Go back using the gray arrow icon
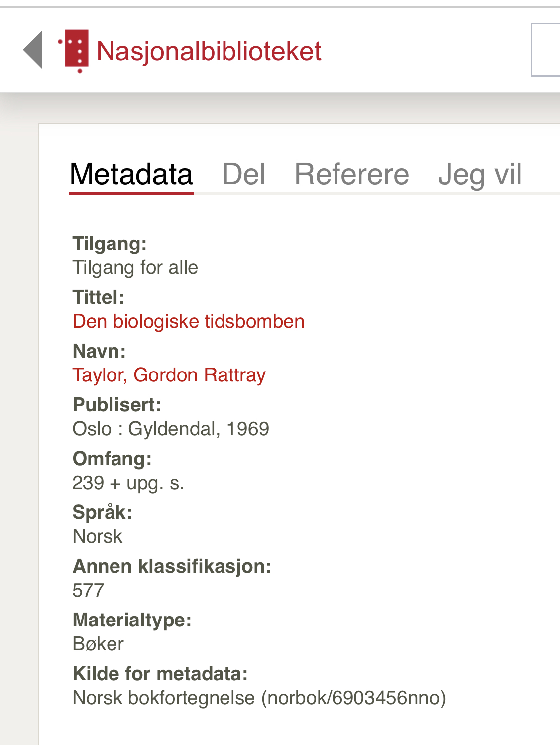 coord(33,50)
